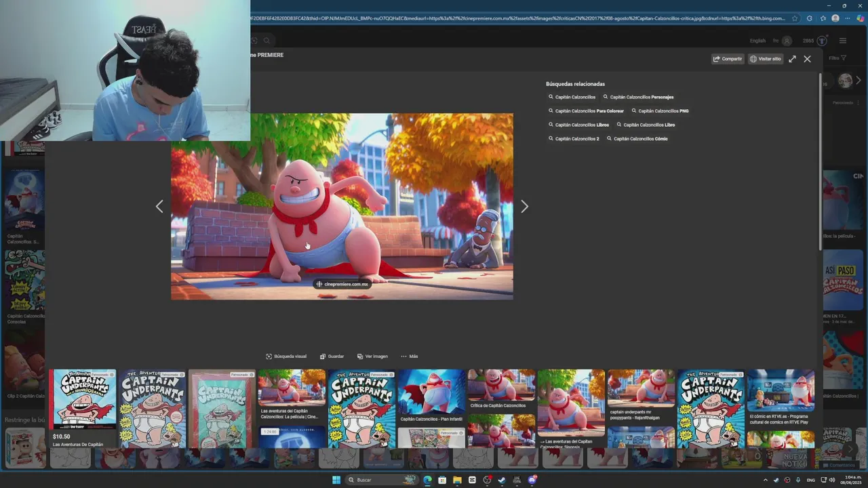Advance the suggestion carousel with right chevron
This screenshot has width=868, height=488.
pyautogui.click(x=859, y=81)
